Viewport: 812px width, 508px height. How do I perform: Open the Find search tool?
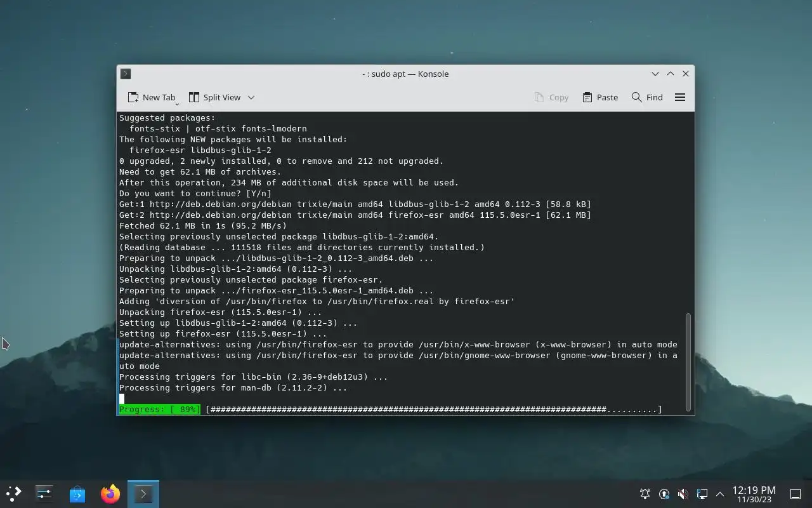point(647,97)
